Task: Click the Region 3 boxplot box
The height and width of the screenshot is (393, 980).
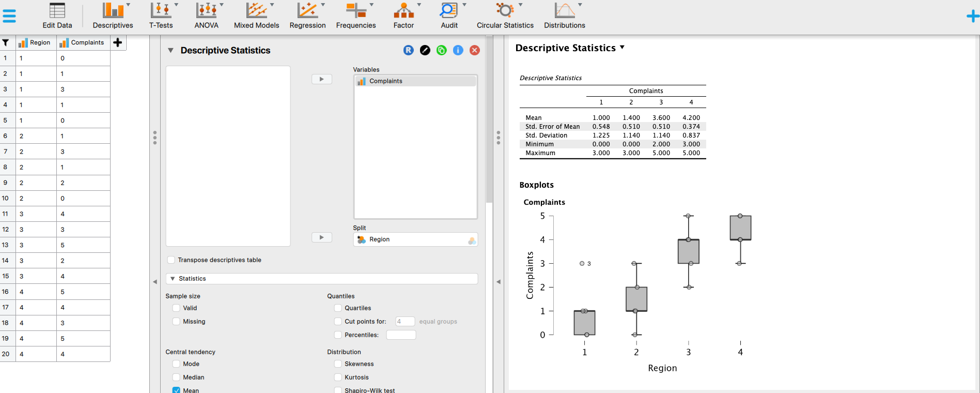Action: pos(689,251)
